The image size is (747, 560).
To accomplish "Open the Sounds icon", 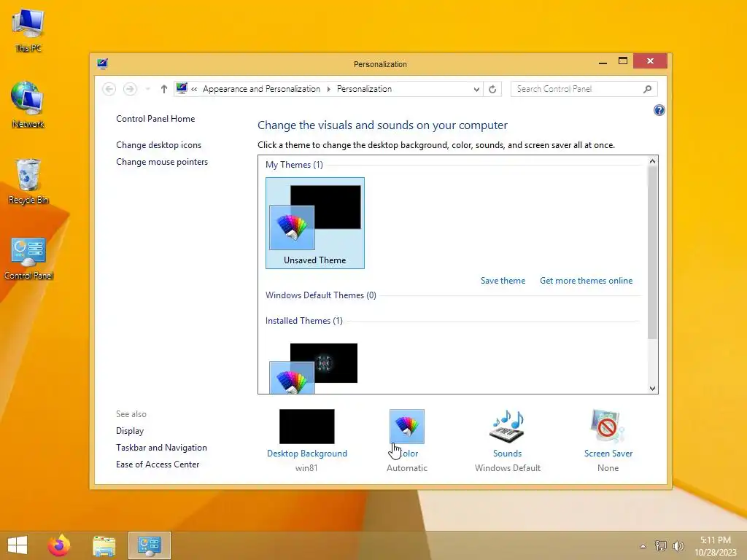I will (508, 426).
